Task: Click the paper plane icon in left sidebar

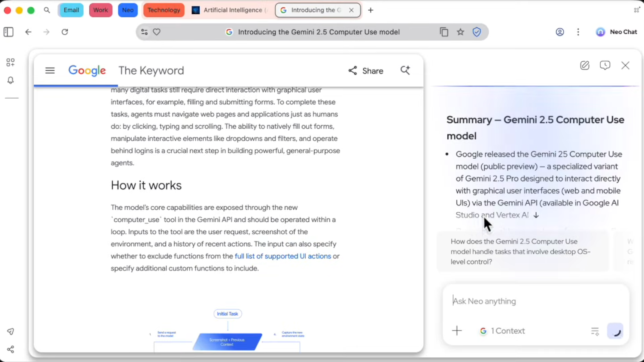Action: pyautogui.click(x=11, y=332)
